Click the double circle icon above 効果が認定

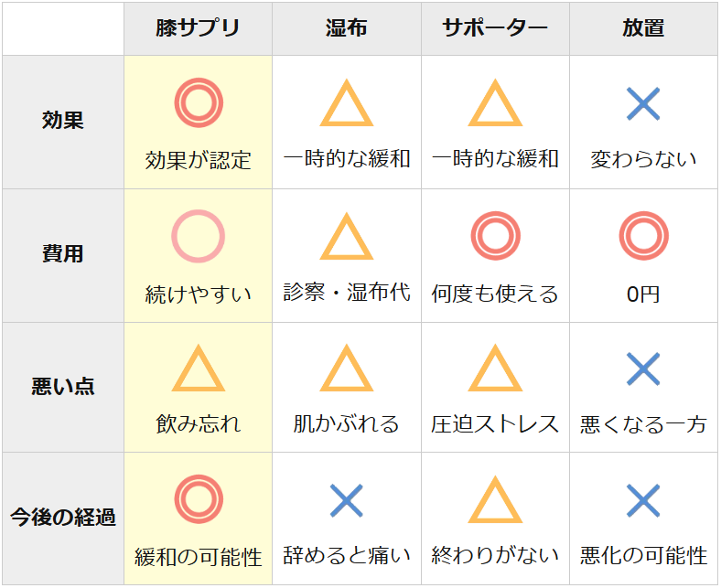pyautogui.click(x=199, y=103)
